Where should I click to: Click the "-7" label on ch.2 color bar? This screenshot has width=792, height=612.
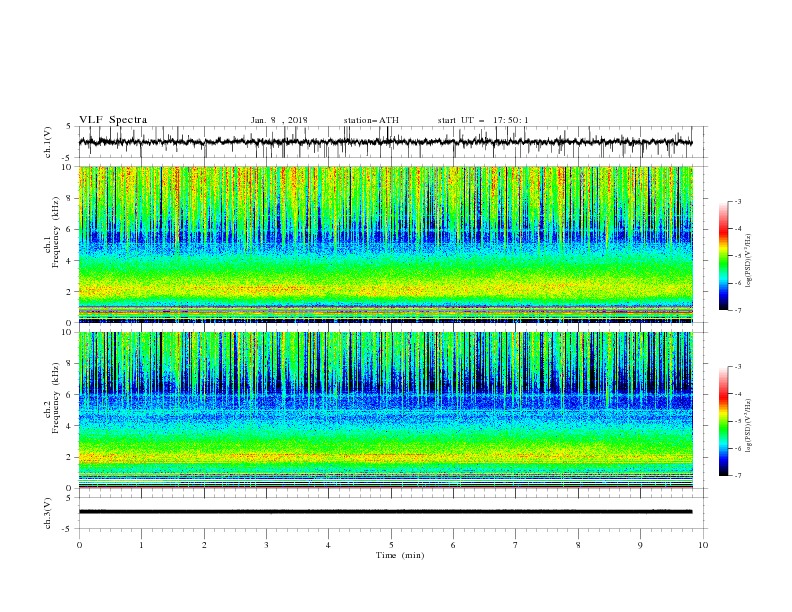(x=737, y=476)
